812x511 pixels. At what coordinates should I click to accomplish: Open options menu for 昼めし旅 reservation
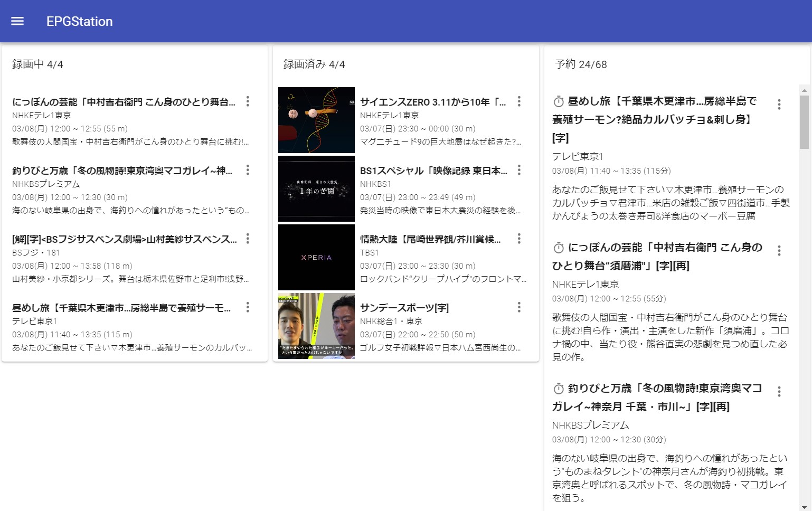[x=779, y=105]
